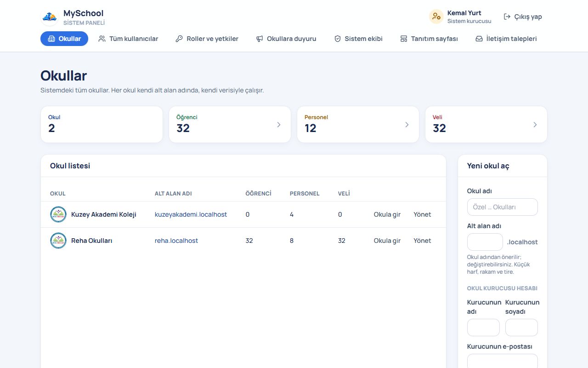Screen dimensions: 588x368
Task: Click the PERSONEL column header
Action: tap(305, 194)
